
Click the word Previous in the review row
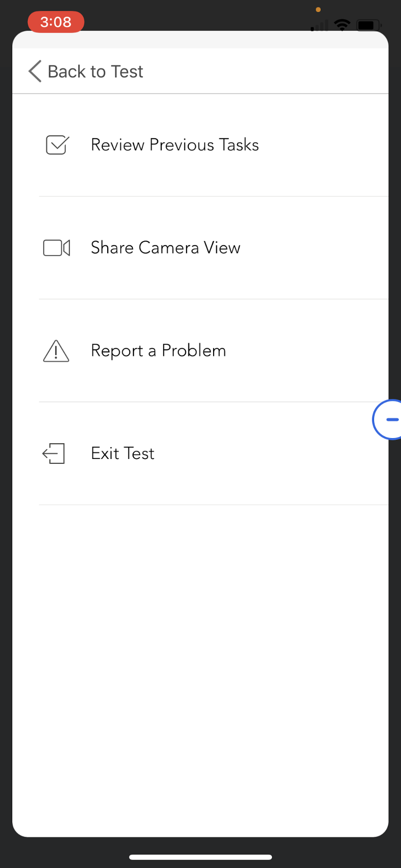[x=182, y=145]
